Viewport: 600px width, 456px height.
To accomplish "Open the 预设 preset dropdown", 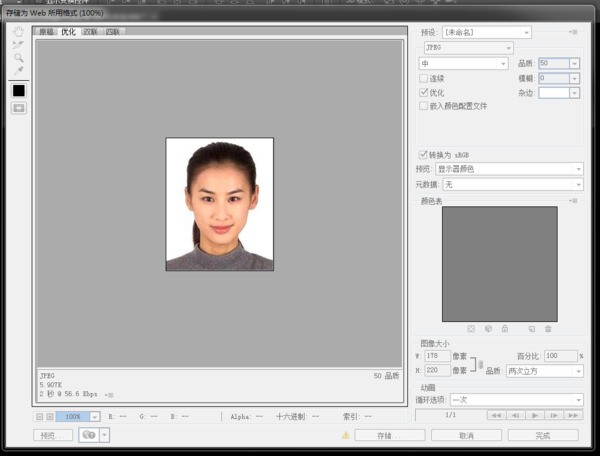I will coord(487,33).
